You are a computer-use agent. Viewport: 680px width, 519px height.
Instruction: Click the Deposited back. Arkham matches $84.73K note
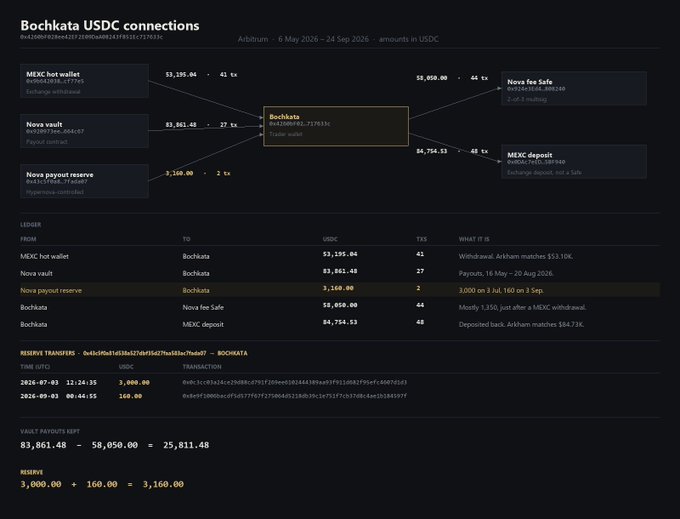click(521, 324)
